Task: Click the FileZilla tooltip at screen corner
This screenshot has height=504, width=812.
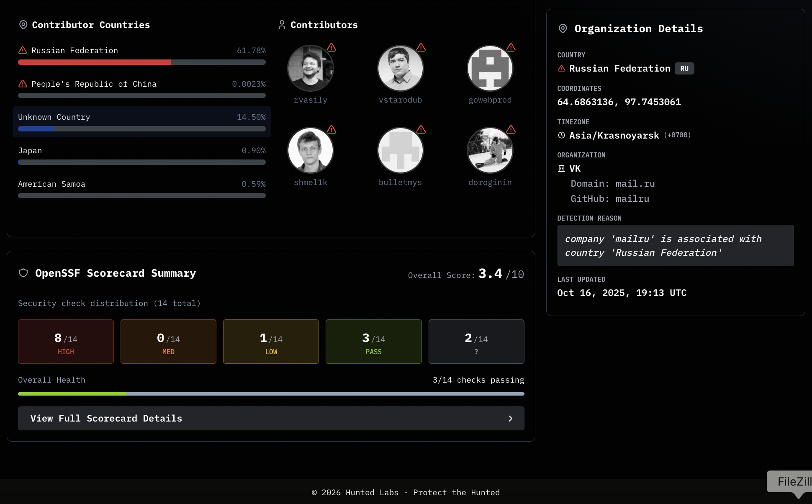Action: click(x=792, y=481)
